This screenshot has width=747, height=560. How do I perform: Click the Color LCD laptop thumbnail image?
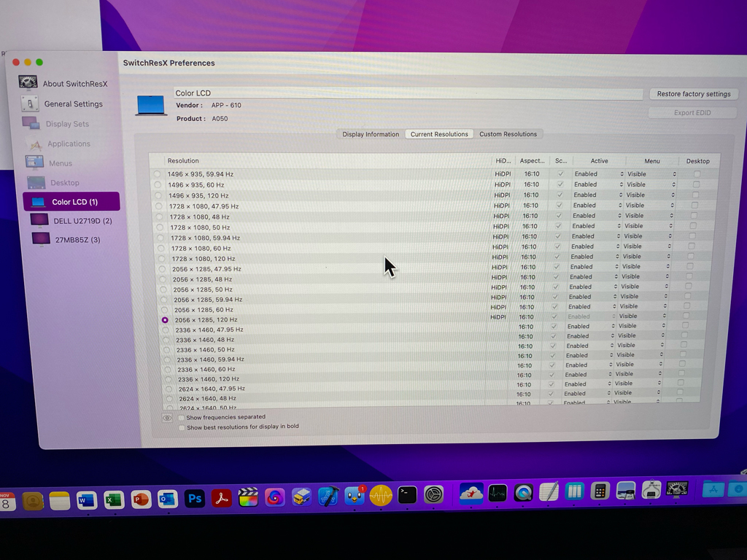pos(151,105)
